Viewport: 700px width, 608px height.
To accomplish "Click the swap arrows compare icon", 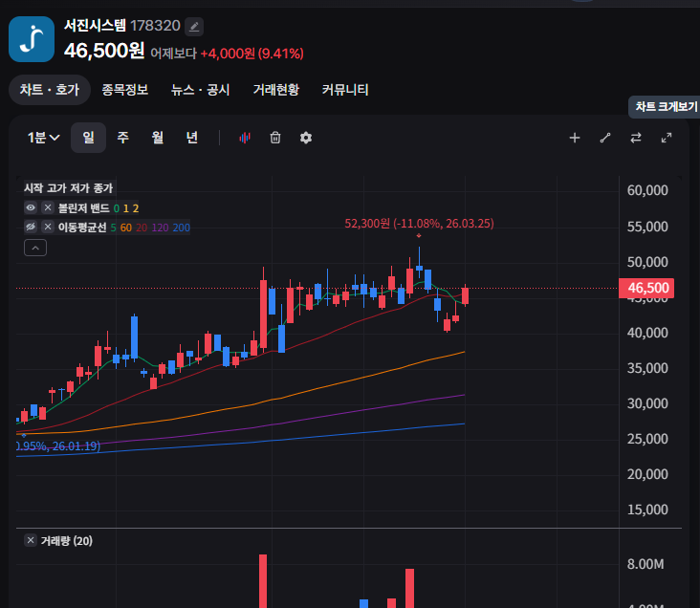I will pyautogui.click(x=636, y=138).
